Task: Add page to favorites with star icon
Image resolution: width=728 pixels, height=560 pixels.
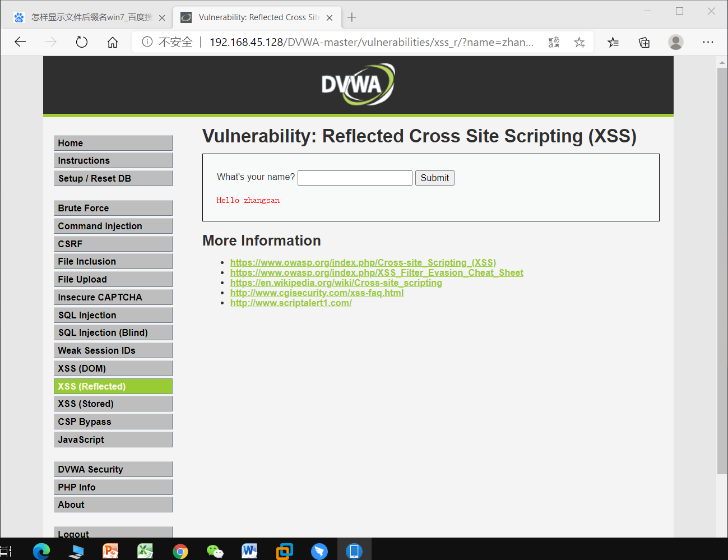Action: [579, 42]
